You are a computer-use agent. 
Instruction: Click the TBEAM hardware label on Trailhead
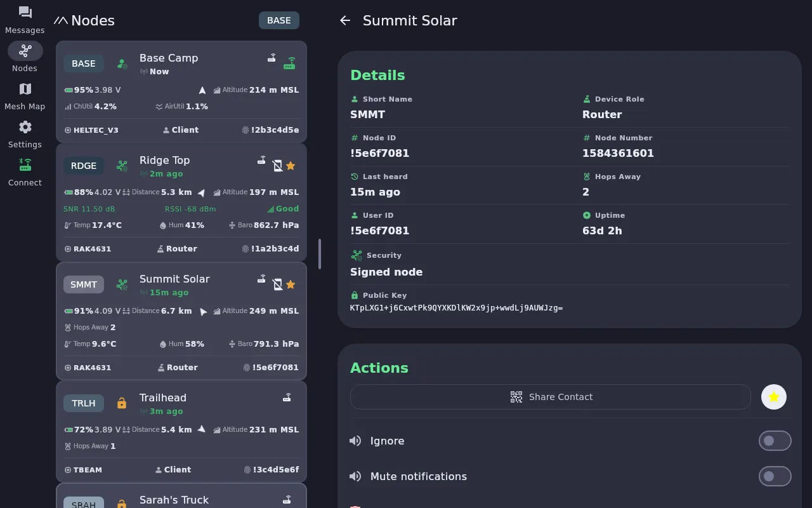(x=88, y=470)
